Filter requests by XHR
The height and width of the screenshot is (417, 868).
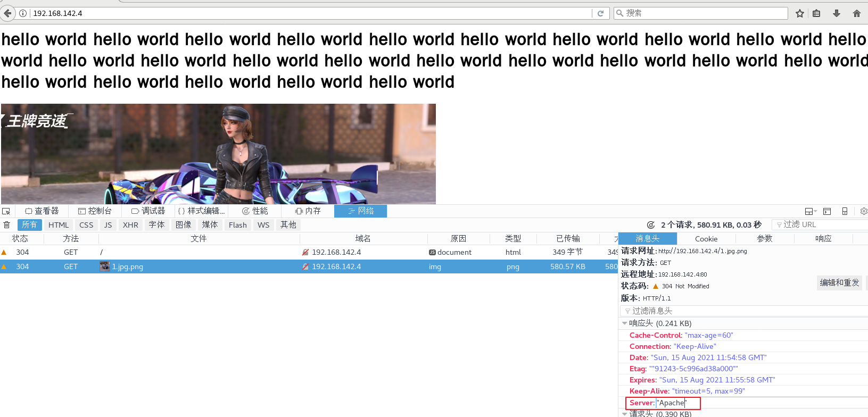click(x=130, y=225)
